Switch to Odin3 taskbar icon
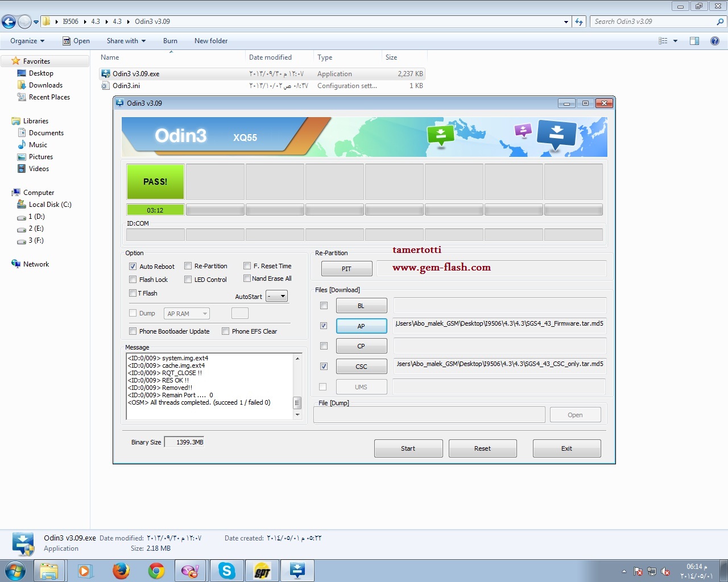 pos(297,571)
